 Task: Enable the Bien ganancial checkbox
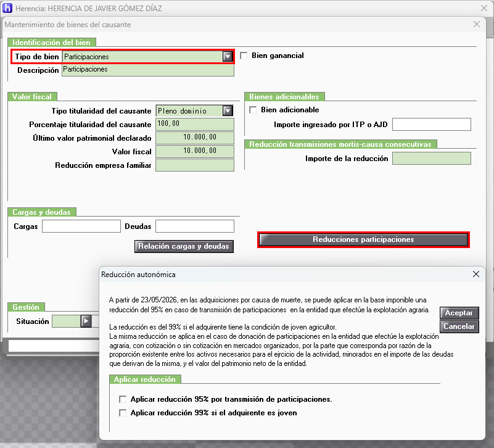tap(244, 56)
